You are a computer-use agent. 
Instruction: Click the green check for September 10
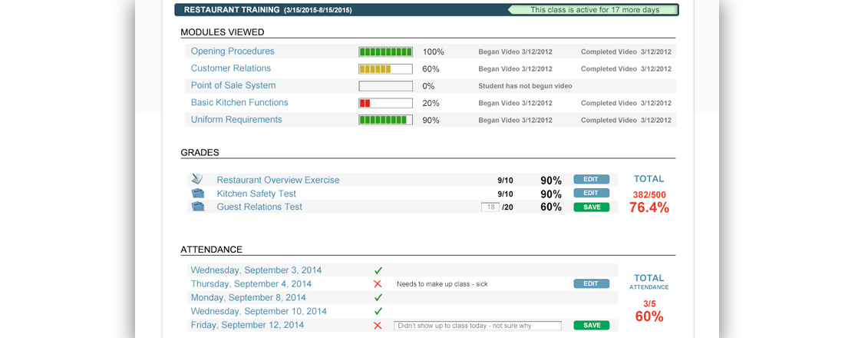pyautogui.click(x=378, y=311)
